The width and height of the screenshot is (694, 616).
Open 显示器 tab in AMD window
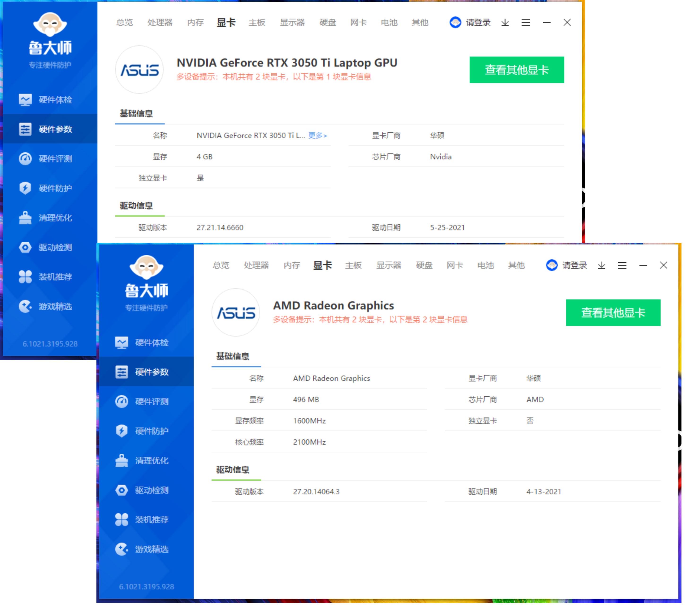pyautogui.click(x=389, y=265)
